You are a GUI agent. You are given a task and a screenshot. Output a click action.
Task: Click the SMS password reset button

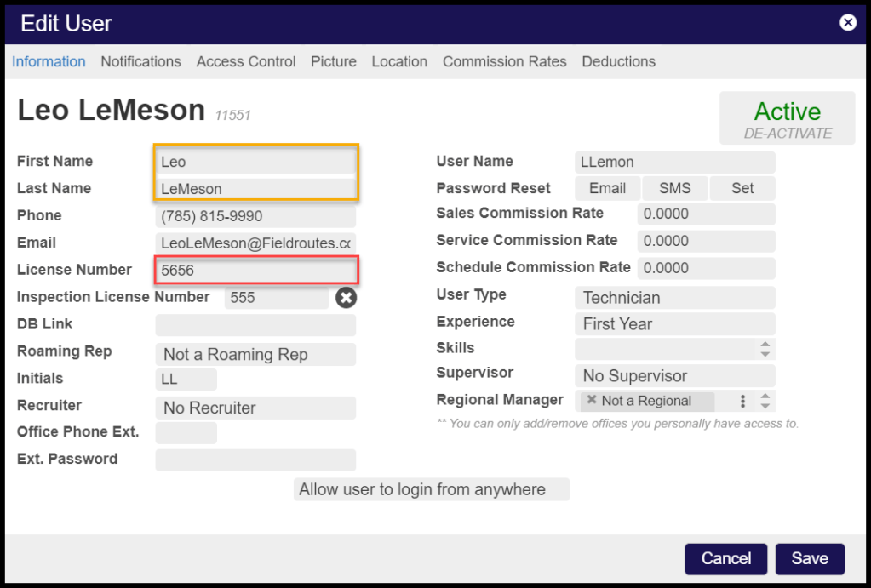[x=674, y=188]
